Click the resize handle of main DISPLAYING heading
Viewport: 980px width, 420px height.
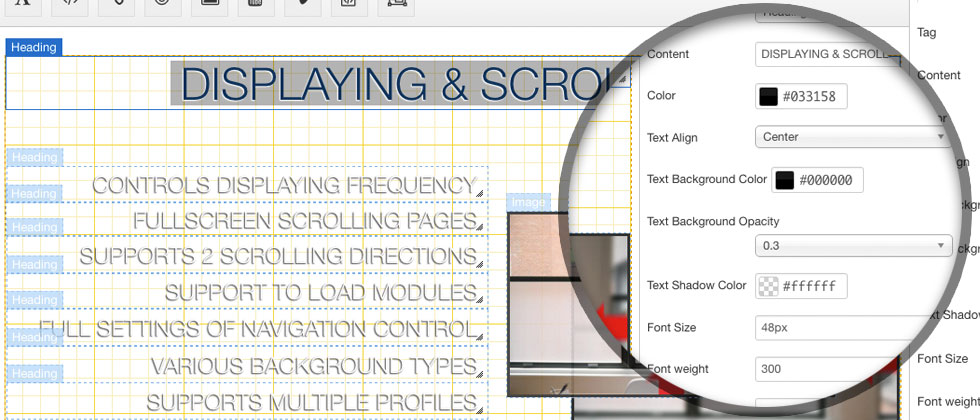tap(622, 80)
